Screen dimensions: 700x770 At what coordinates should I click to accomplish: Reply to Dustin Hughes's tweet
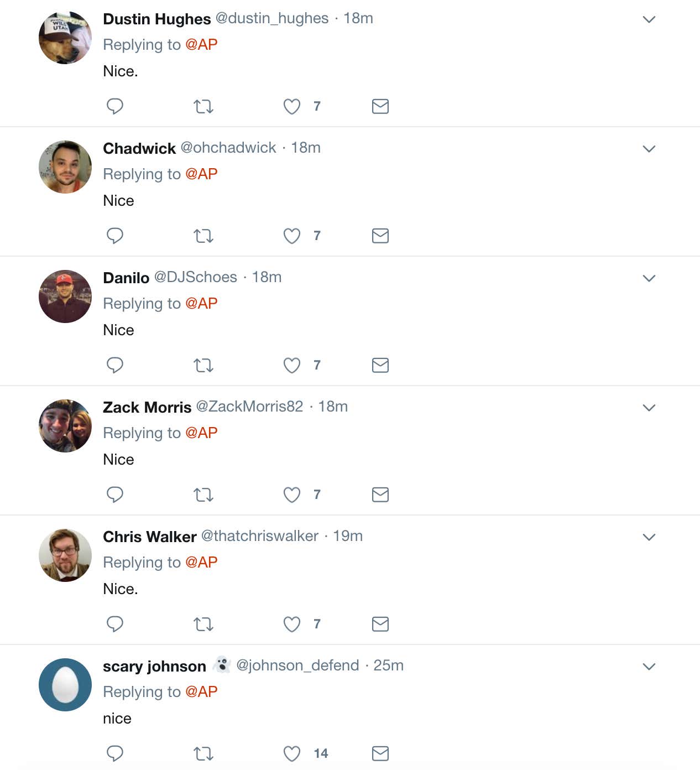tap(114, 106)
